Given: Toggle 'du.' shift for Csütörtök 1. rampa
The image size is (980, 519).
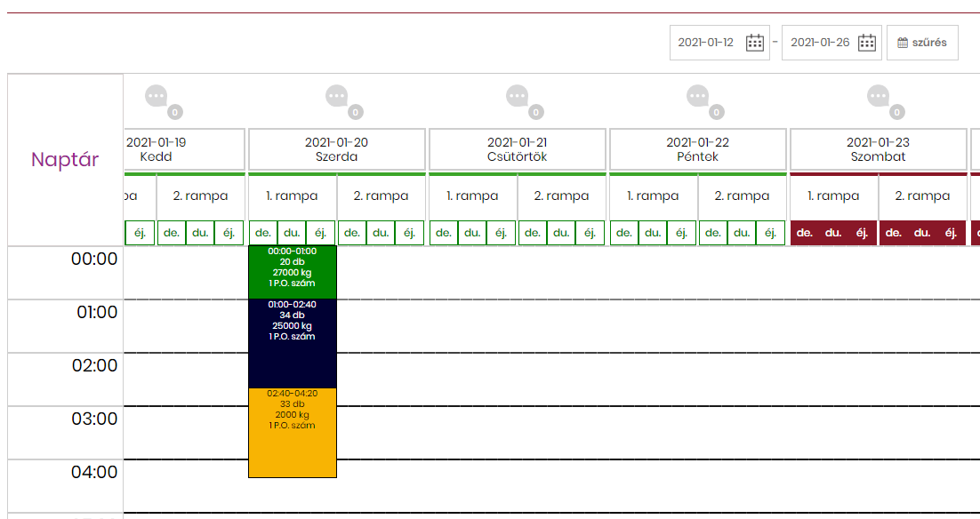Looking at the screenshot, I should coord(472,233).
